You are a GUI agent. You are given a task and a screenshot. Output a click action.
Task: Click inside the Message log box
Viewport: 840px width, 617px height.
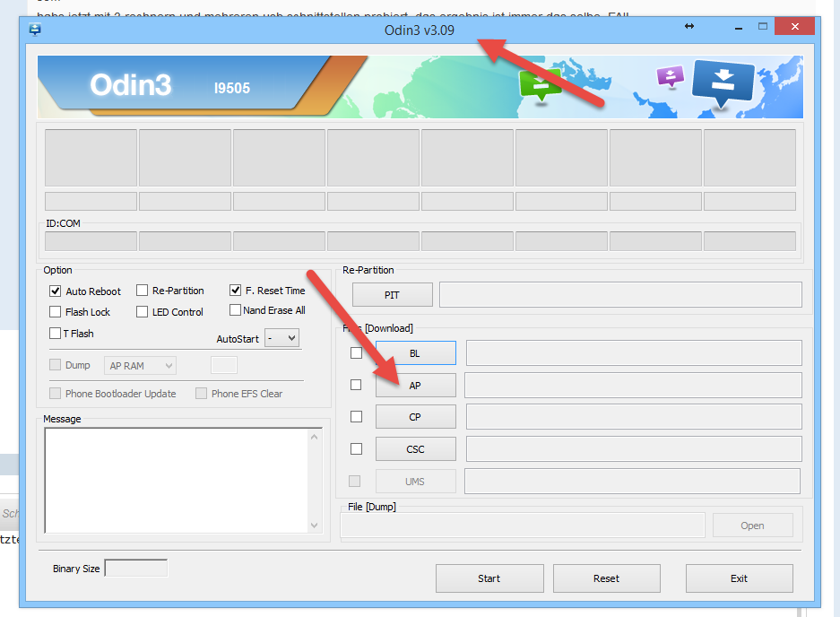pos(183,481)
